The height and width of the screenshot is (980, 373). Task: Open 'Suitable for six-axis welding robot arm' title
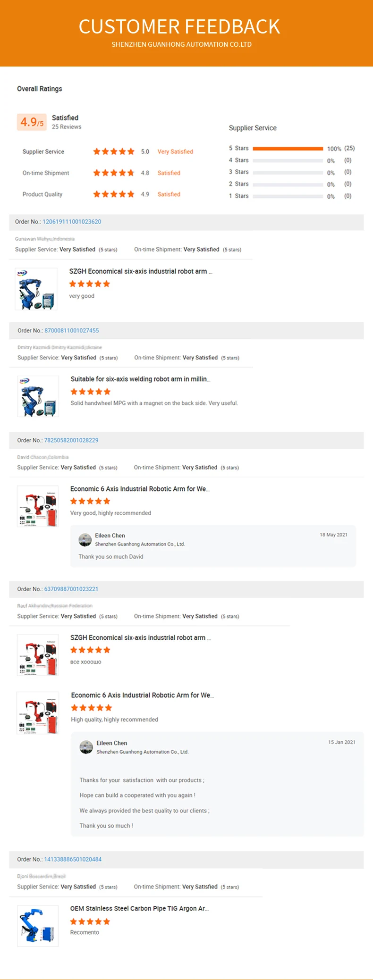(140, 379)
